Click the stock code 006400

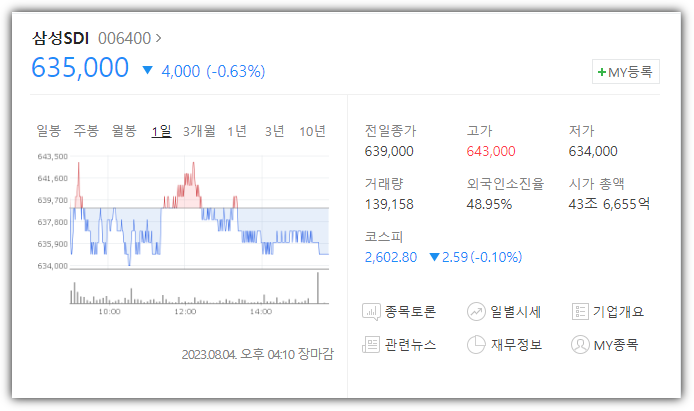(x=124, y=38)
